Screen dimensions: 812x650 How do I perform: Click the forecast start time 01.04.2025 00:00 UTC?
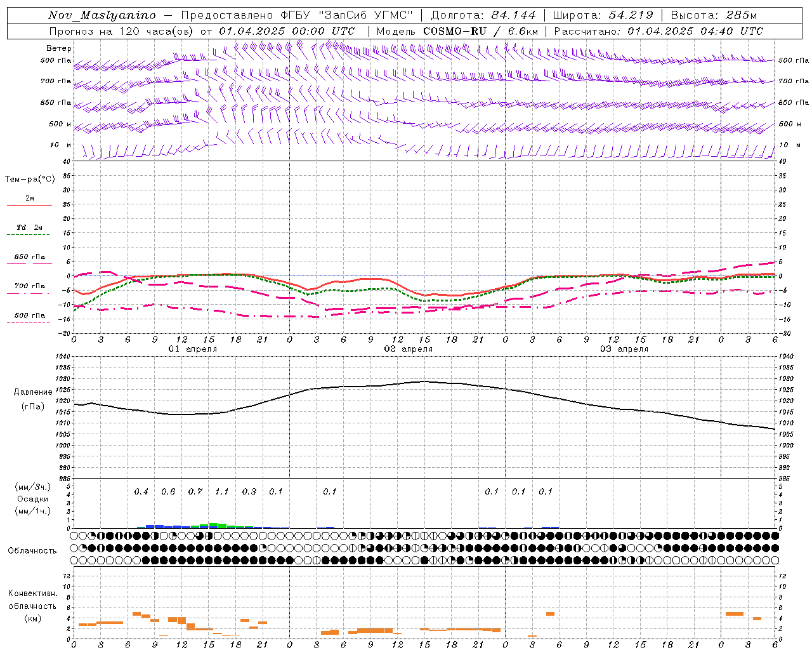[287, 31]
